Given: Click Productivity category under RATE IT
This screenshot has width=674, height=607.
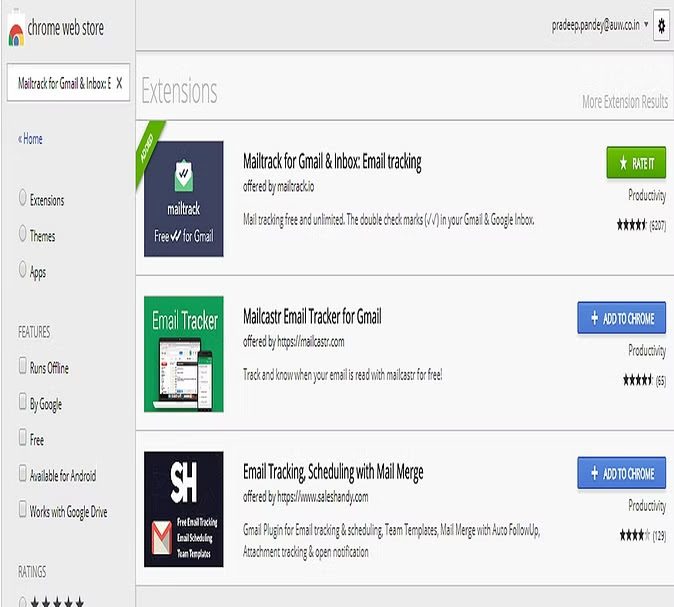Looking at the screenshot, I should pyautogui.click(x=647, y=195).
